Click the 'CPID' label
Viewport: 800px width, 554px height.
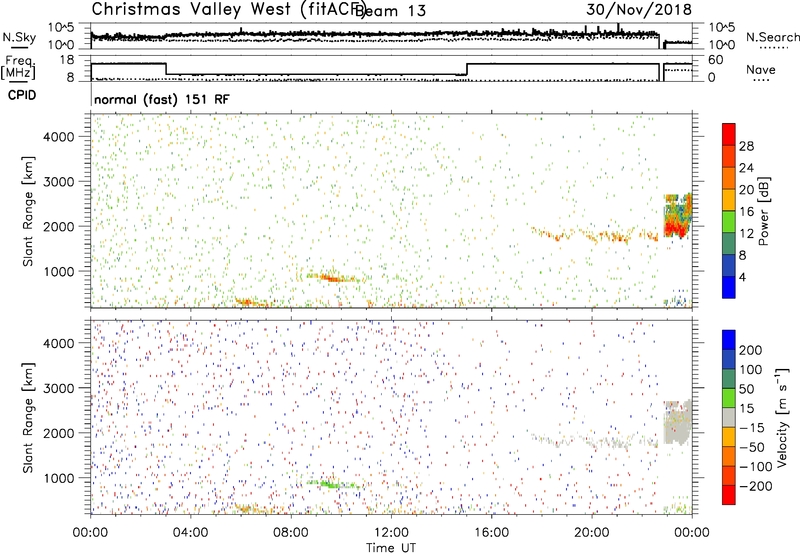pos(22,95)
